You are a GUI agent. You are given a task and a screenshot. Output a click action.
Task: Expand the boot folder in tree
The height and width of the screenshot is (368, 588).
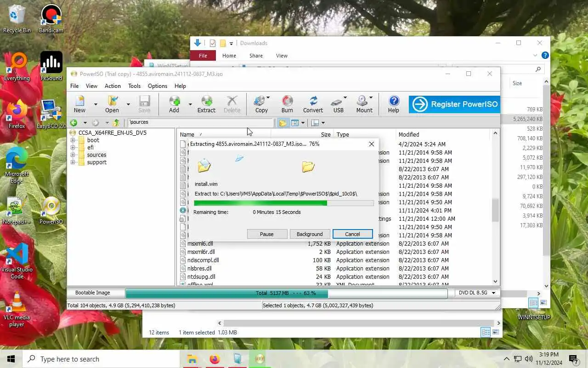click(73, 140)
